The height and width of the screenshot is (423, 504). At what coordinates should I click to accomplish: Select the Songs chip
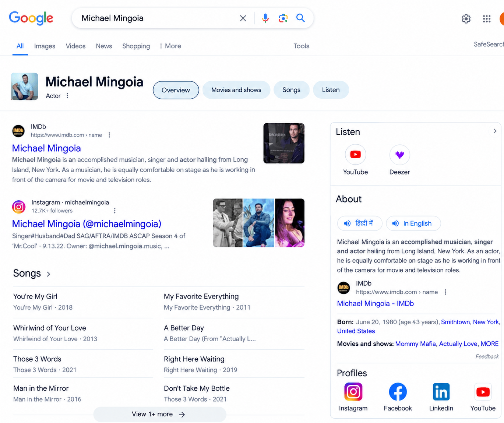pos(291,90)
